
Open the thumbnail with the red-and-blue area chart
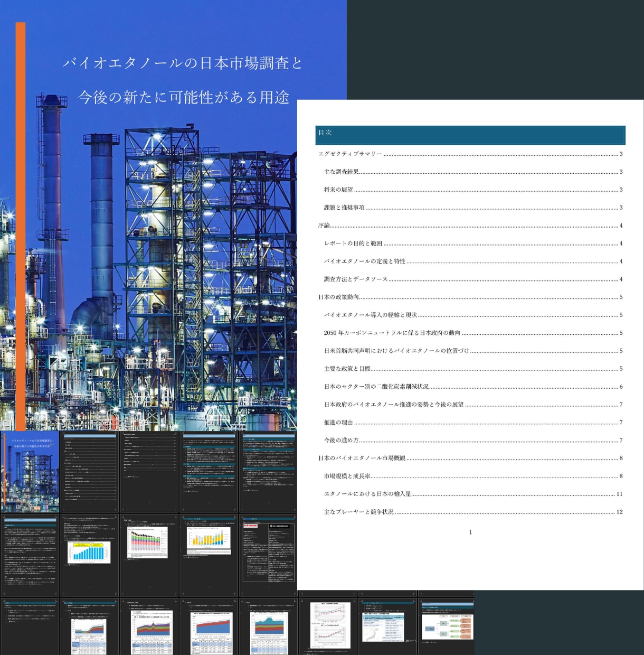point(209,626)
